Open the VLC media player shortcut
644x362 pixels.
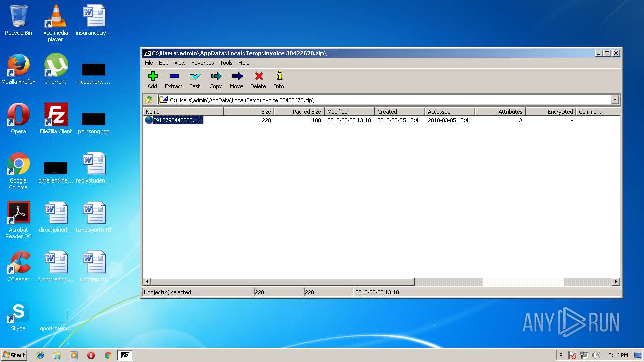point(55,23)
